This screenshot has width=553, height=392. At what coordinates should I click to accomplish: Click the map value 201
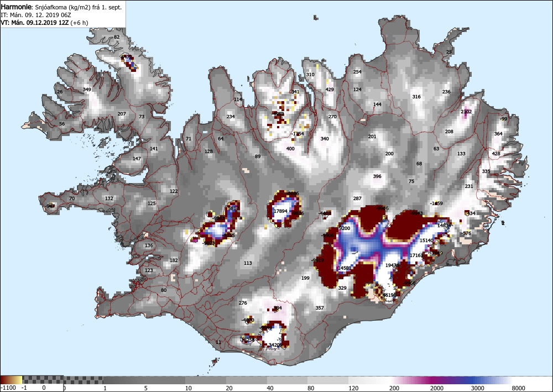tap(372, 137)
